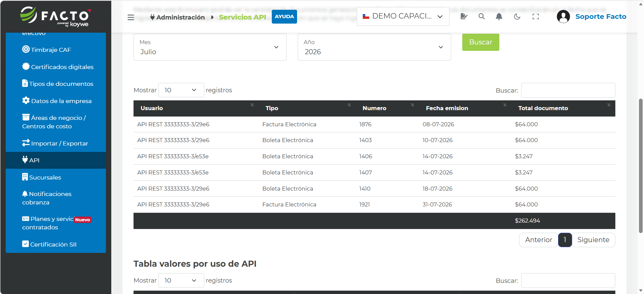Click the search magnifier icon in header

click(x=481, y=16)
